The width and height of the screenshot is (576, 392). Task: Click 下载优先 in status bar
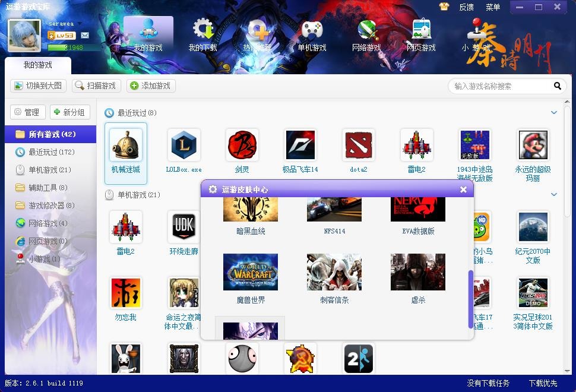[543, 383]
